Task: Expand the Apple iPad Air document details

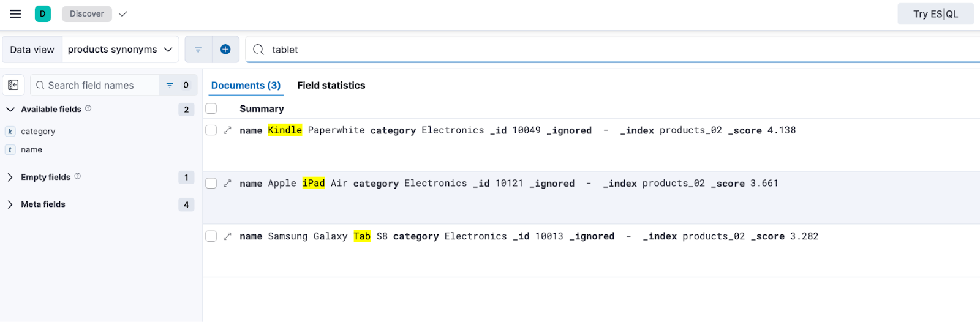Action: pyautogui.click(x=227, y=183)
